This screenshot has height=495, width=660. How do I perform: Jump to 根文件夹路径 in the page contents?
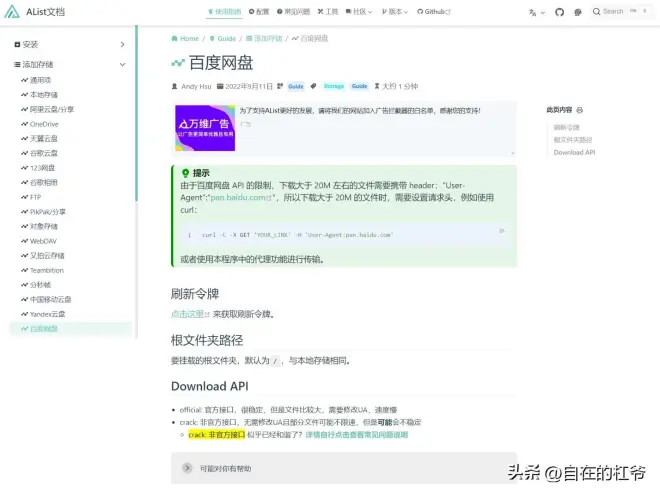573,140
